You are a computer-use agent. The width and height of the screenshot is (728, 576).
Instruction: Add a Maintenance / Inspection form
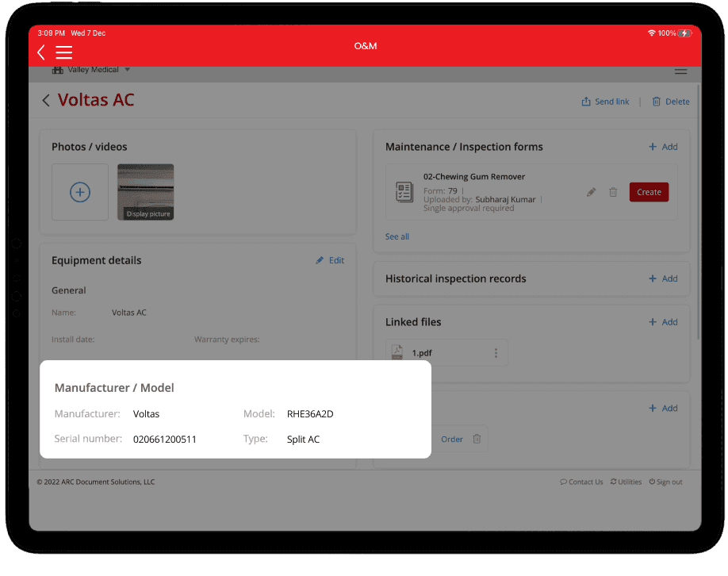click(x=663, y=147)
